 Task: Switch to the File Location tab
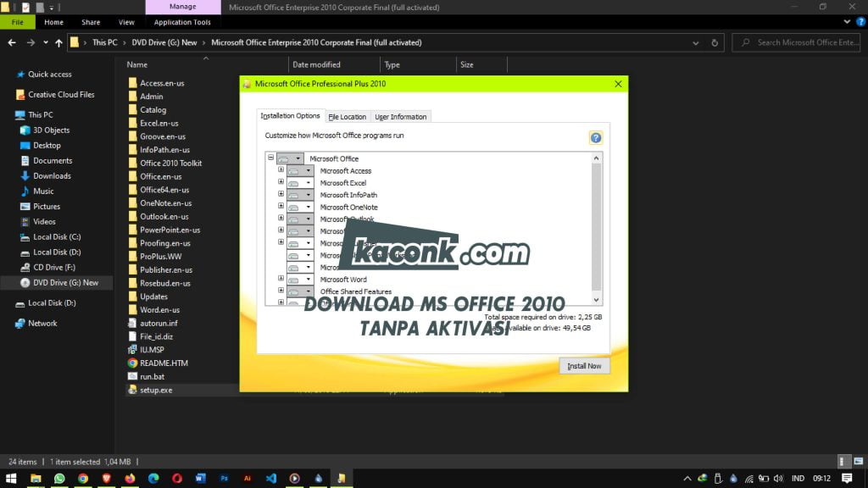(x=347, y=117)
